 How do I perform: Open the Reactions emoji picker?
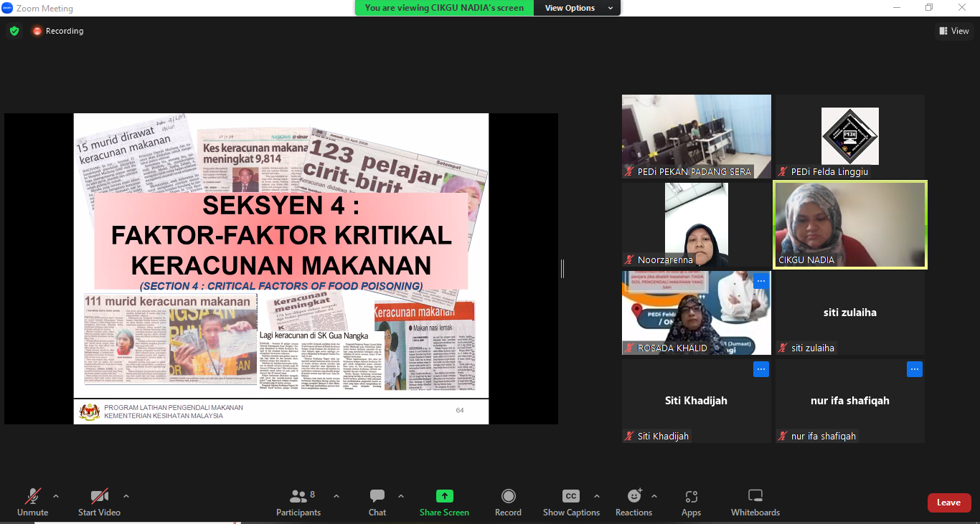point(634,497)
